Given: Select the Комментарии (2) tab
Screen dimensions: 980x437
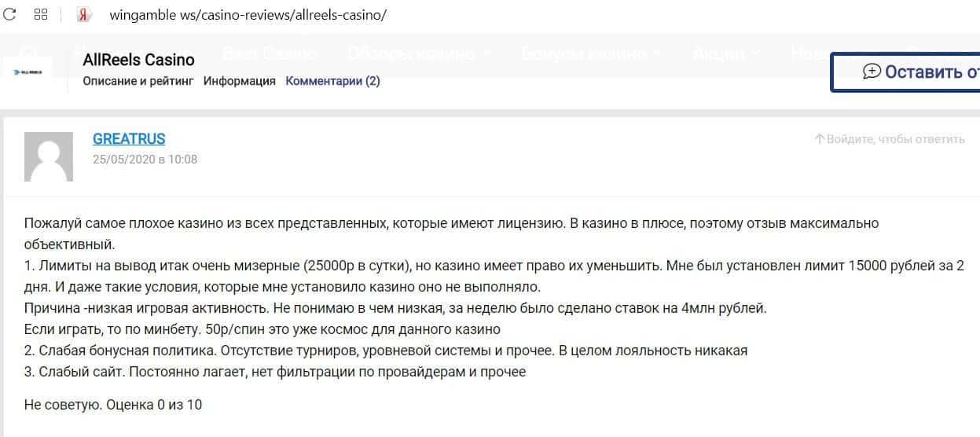Looking at the screenshot, I should (x=332, y=80).
